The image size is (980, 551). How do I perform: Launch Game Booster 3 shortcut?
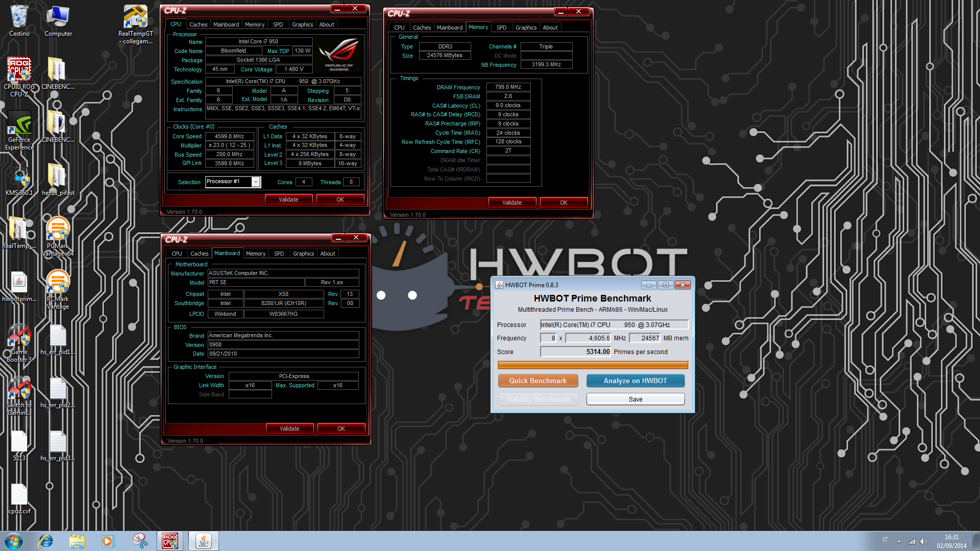(19, 343)
